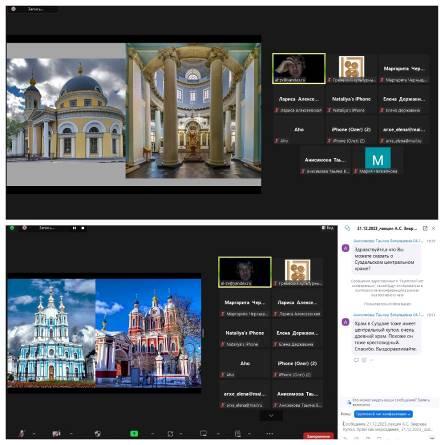Image resolution: width=445 pixels, height=445 pixels.
Task: Open more options on second chat message
Action: (x=372, y=360)
